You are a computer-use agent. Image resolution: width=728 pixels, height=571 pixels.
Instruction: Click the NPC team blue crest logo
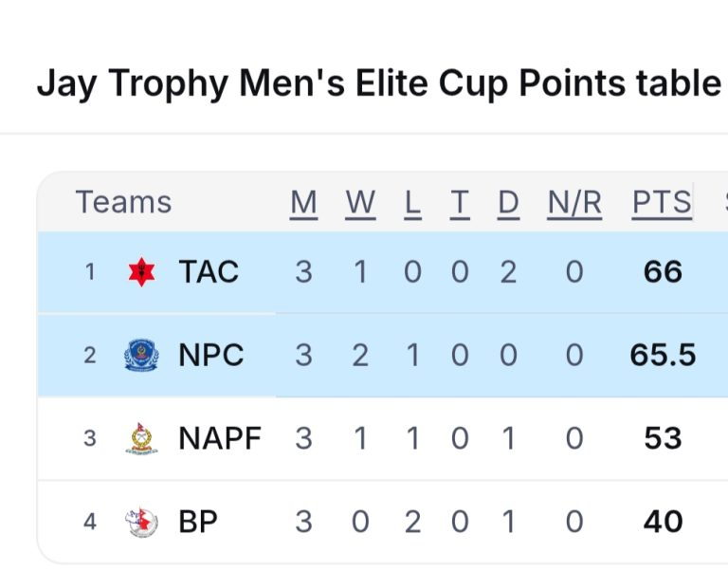[141, 356]
